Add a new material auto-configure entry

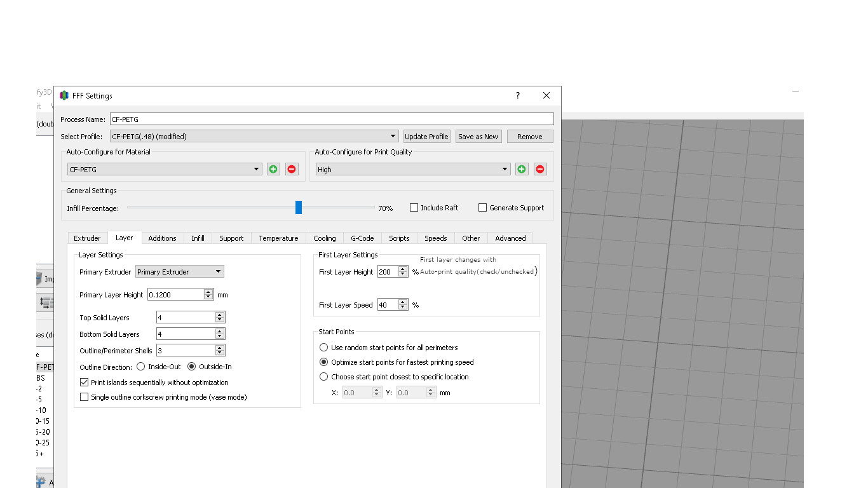(273, 169)
